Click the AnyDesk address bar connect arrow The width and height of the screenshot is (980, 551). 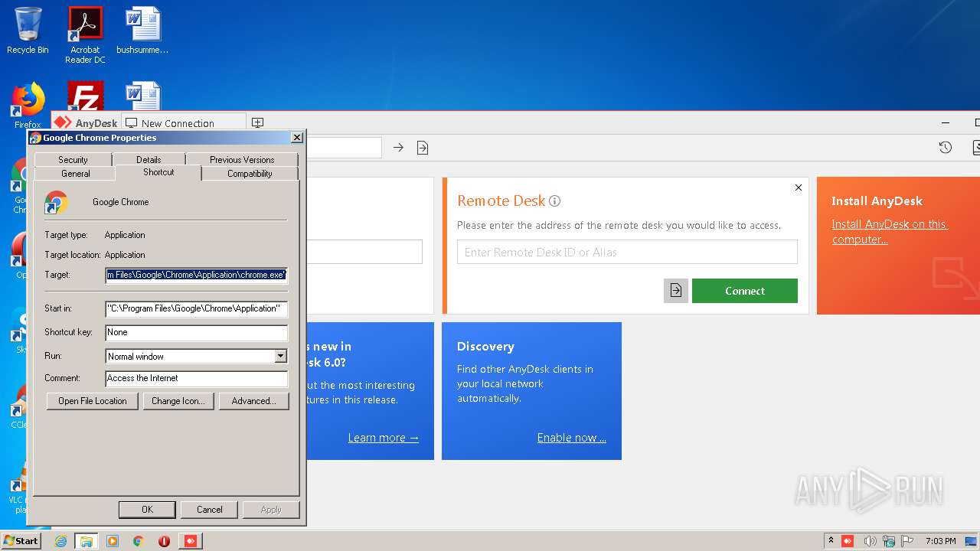pos(398,148)
